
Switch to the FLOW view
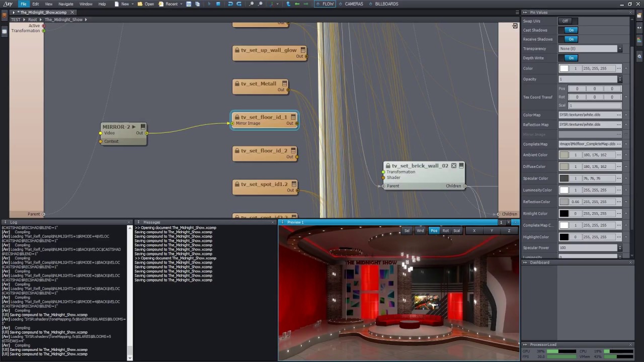pyautogui.click(x=325, y=4)
